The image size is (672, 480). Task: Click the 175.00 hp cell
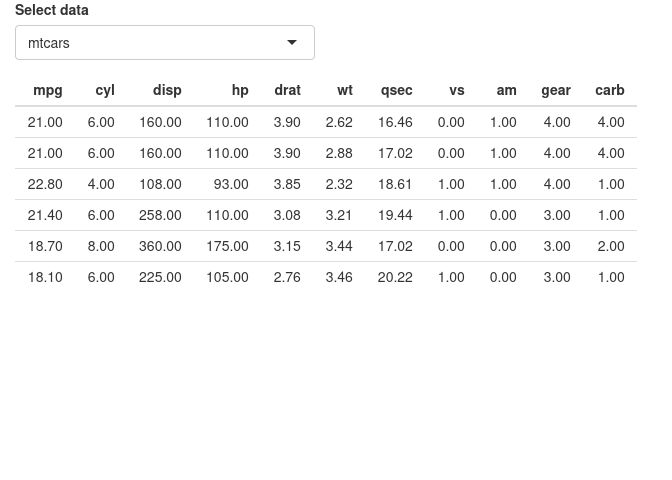point(228,246)
